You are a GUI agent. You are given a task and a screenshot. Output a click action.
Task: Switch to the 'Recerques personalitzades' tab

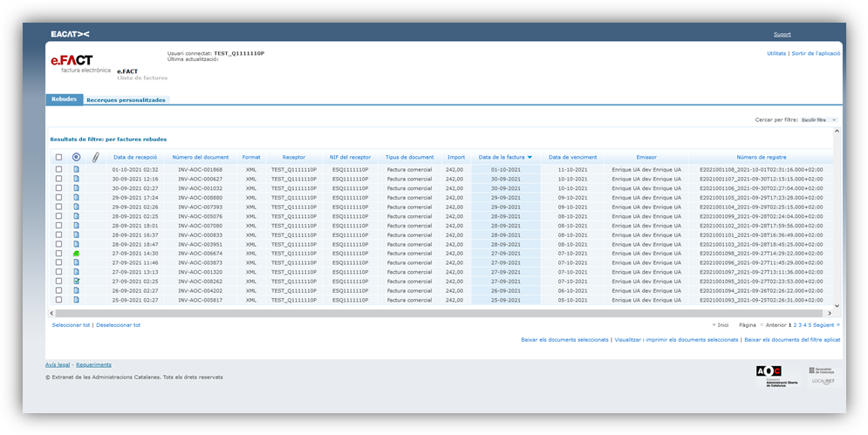point(126,100)
